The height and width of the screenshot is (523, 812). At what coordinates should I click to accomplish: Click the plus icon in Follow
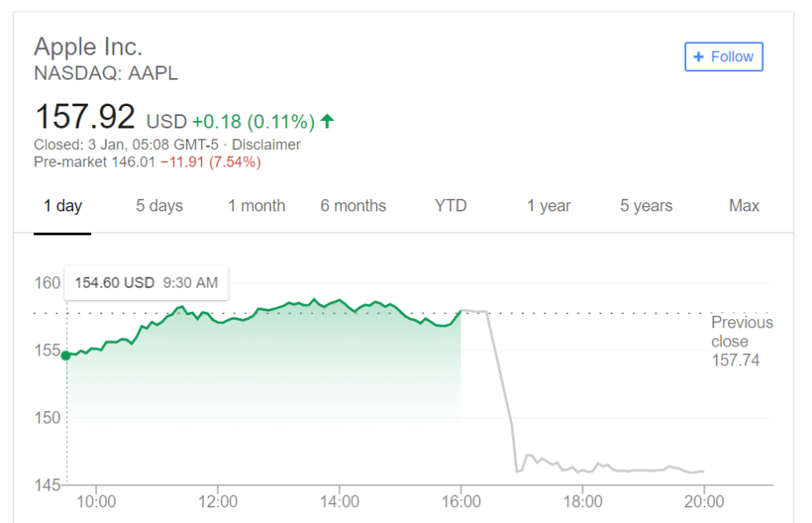tap(698, 57)
